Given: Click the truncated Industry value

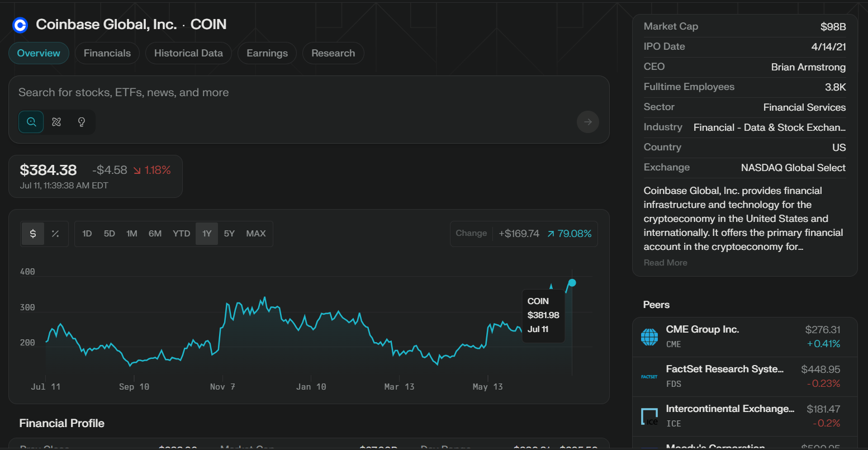Looking at the screenshot, I should [770, 127].
